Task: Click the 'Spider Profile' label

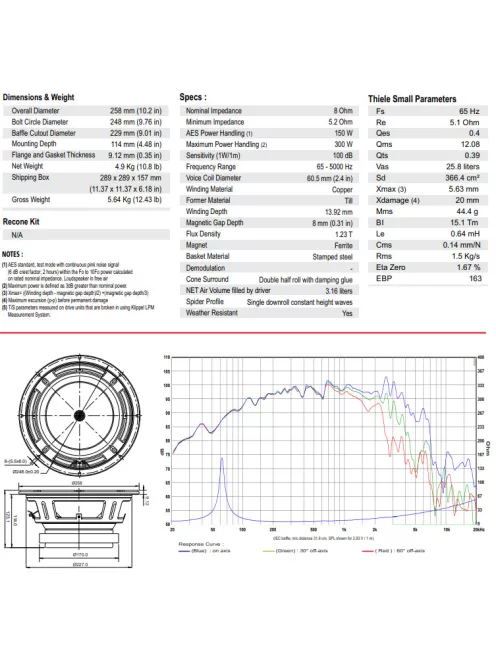Action: [205, 302]
